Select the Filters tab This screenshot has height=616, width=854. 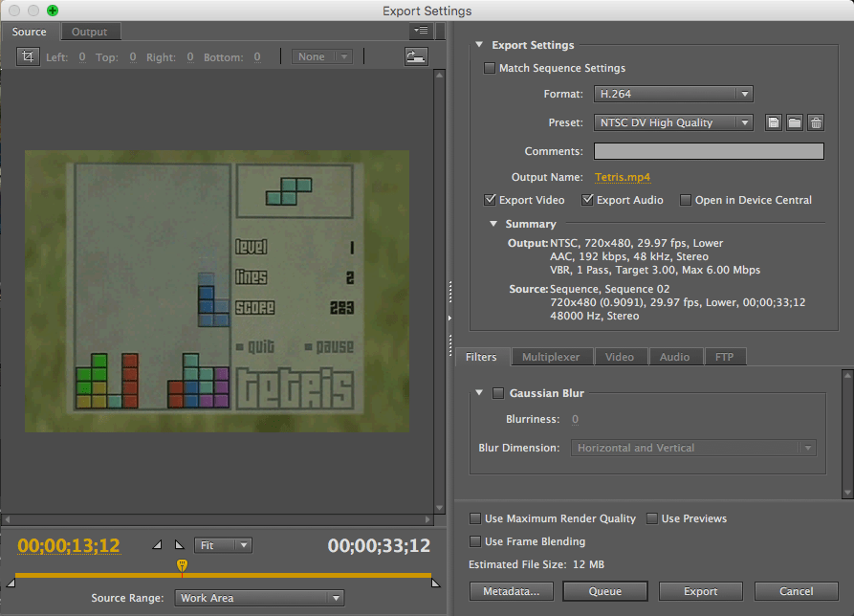pos(481,357)
